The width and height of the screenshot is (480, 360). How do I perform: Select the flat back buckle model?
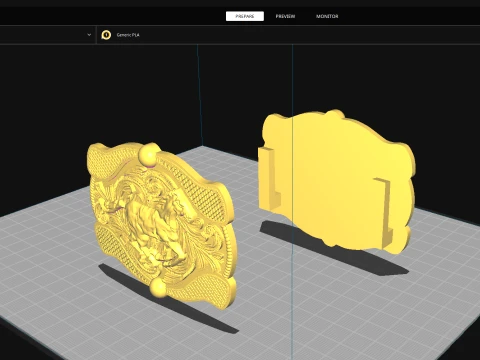(x=337, y=182)
